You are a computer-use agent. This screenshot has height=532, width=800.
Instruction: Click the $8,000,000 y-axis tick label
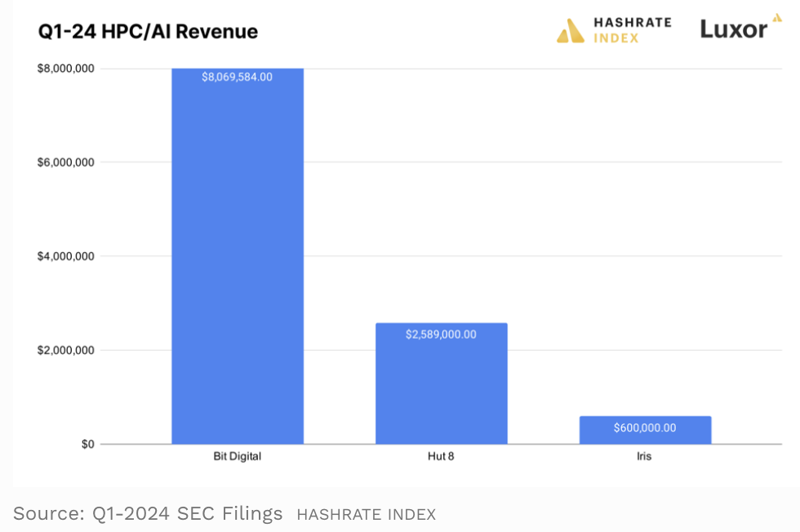click(66, 69)
